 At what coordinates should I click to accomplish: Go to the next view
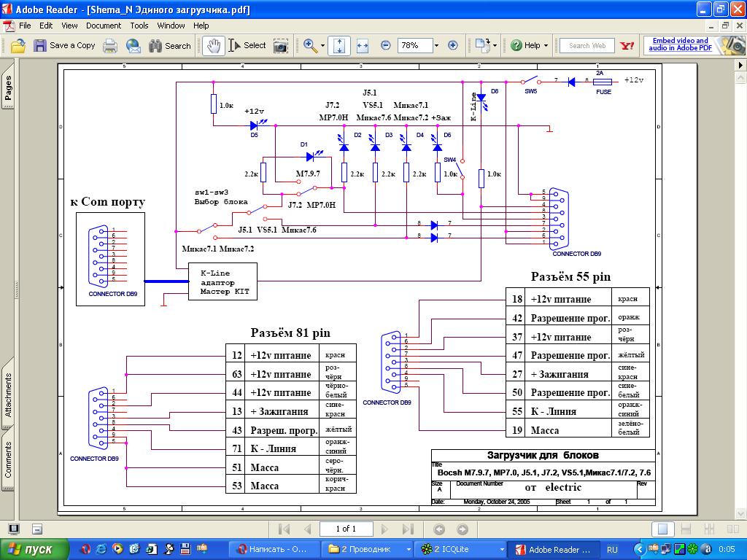coord(462,529)
